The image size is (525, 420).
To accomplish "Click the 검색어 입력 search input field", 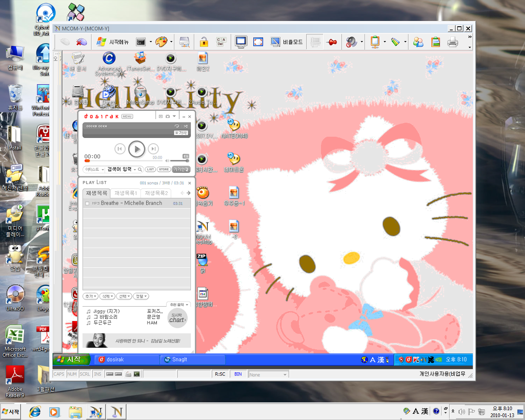I will (120, 169).
